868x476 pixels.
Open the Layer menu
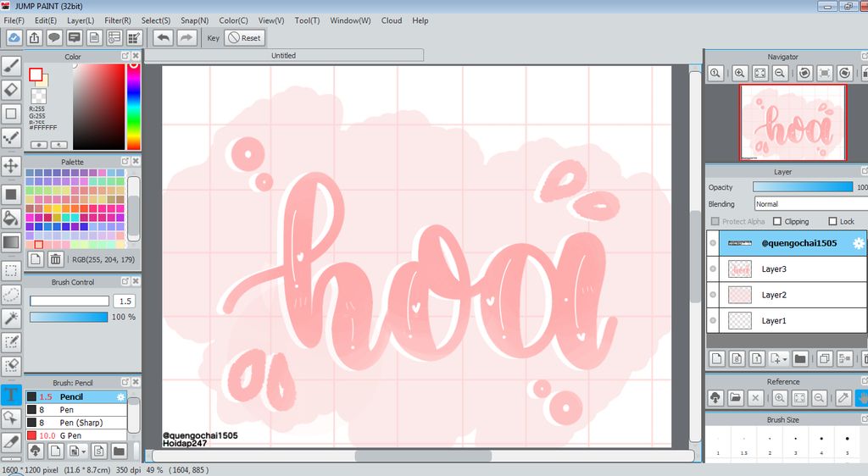(x=81, y=20)
